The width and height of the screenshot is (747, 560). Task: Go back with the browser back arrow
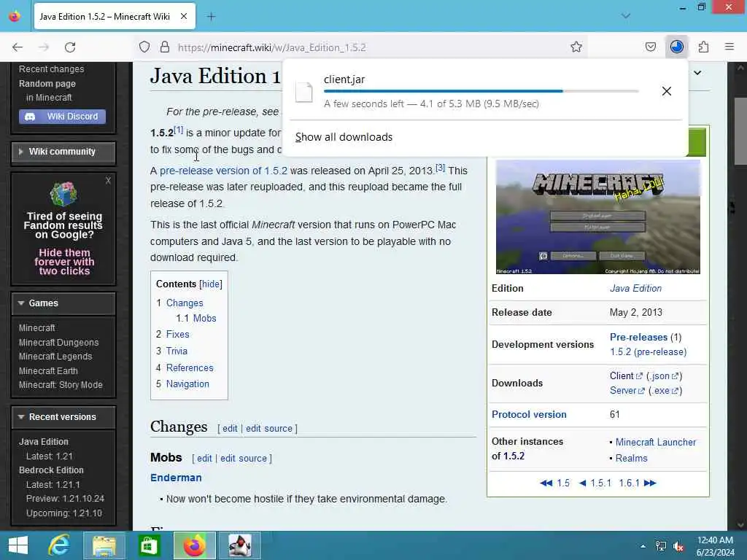[x=18, y=47]
